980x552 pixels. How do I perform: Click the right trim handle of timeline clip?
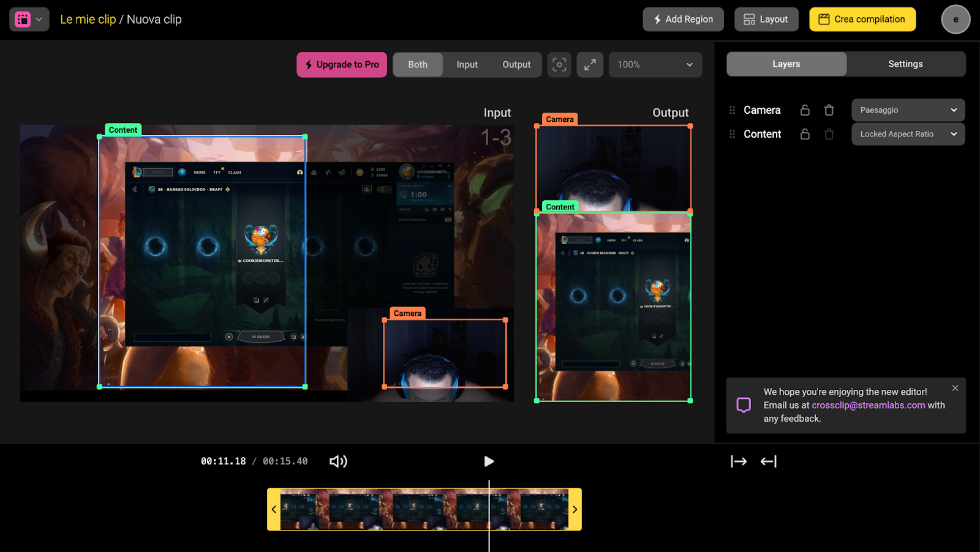[575, 509]
